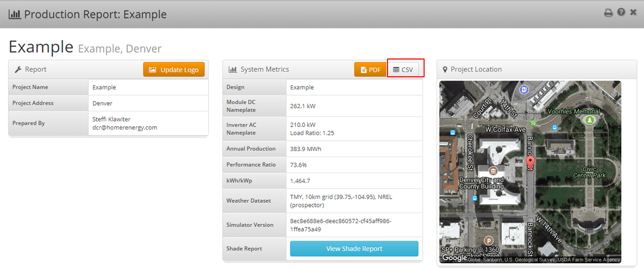The image size is (644, 270).
Task: Open View Shade Report
Action: [354, 249]
